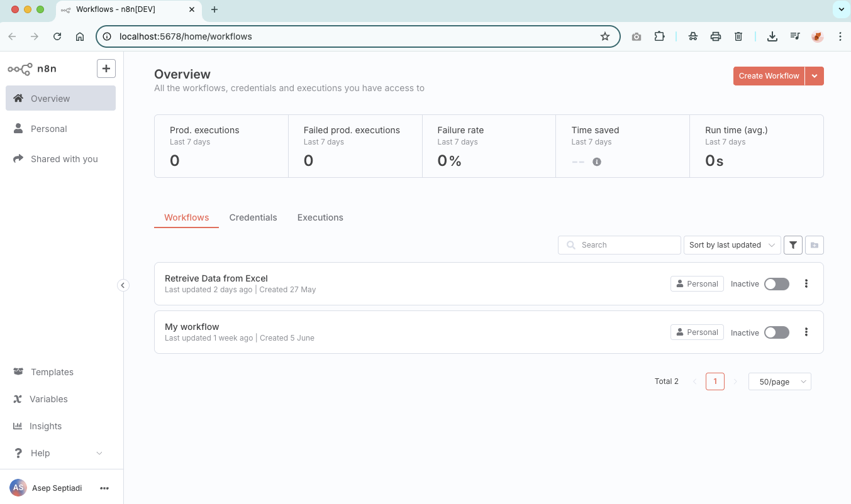Click the Total 2 pagination text
This screenshot has width=851, height=504.
coord(667,381)
